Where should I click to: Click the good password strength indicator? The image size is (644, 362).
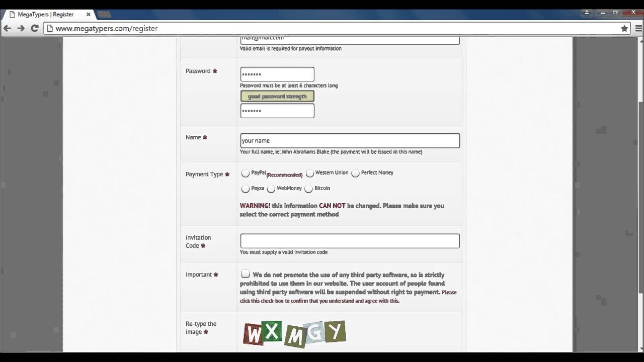(277, 96)
